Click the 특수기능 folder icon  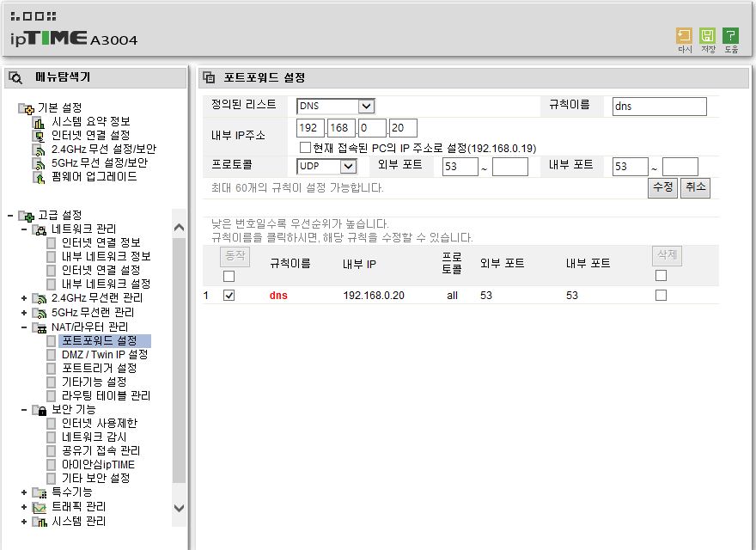39,492
